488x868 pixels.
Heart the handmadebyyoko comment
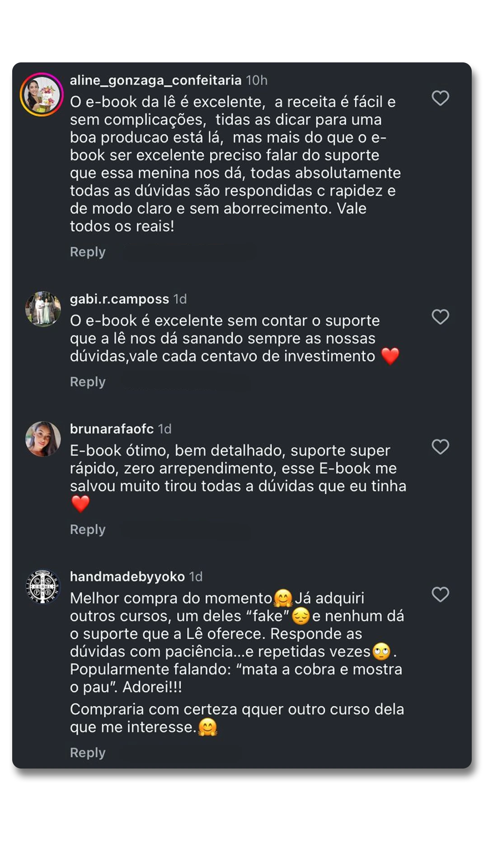coord(440,594)
